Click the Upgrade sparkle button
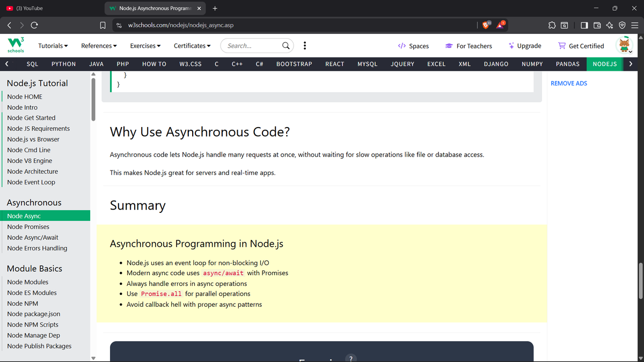644x362 pixels. tap(525, 46)
